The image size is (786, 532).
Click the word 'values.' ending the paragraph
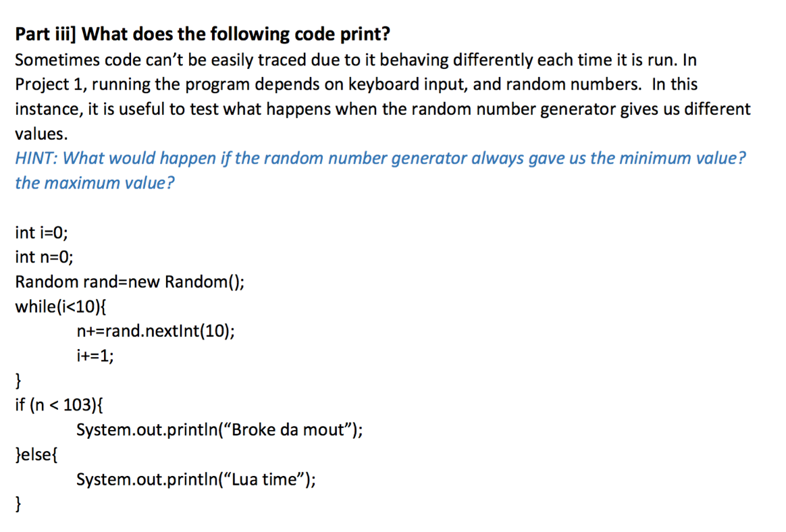click(x=41, y=134)
